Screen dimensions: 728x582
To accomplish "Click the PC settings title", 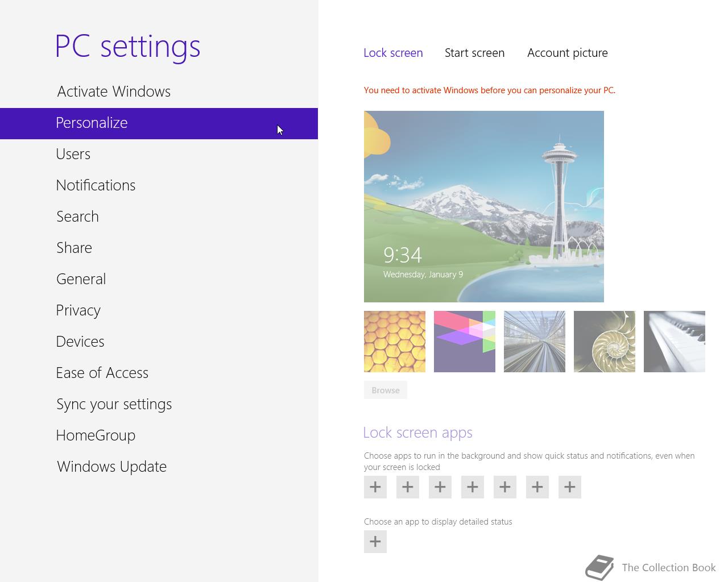I will [128, 46].
